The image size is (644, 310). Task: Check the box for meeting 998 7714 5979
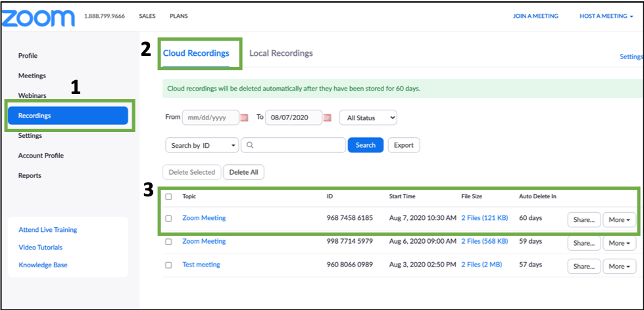[x=168, y=242]
